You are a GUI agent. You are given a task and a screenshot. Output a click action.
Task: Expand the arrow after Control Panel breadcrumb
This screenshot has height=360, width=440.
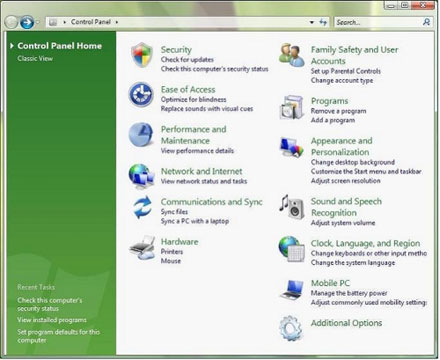tap(117, 22)
